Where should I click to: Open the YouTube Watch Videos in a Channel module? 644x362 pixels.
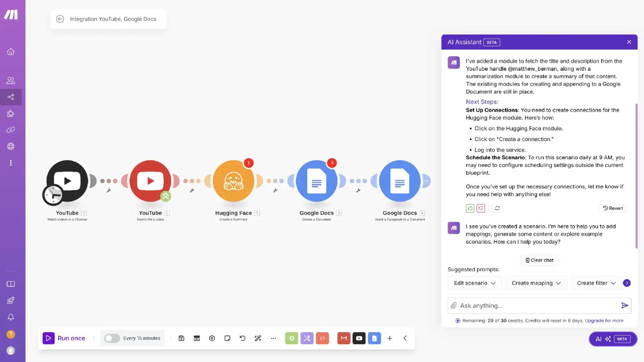tap(67, 181)
